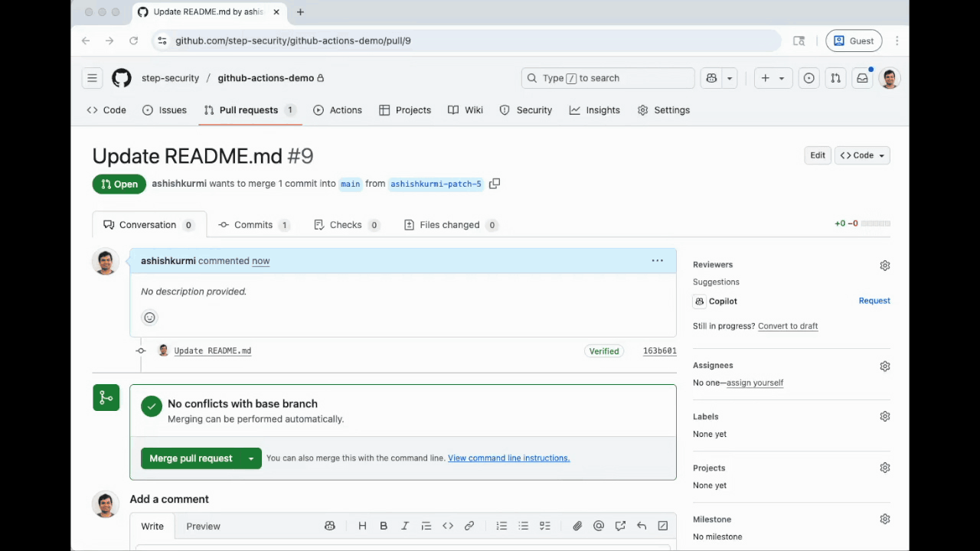Open the Wiki repository tab

465,110
